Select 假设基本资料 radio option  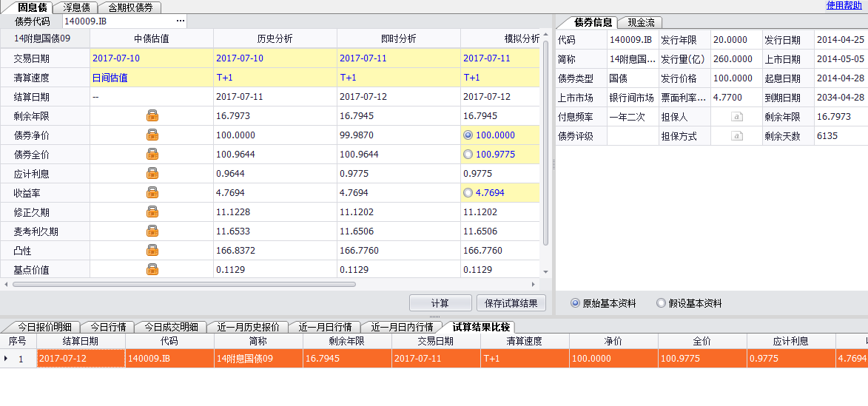click(660, 303)
